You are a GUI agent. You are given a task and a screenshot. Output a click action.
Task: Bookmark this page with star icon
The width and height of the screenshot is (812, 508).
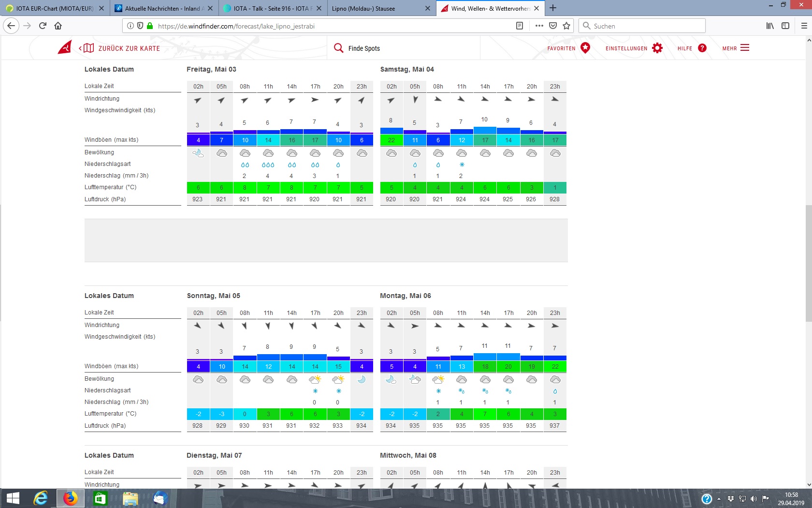566,26
